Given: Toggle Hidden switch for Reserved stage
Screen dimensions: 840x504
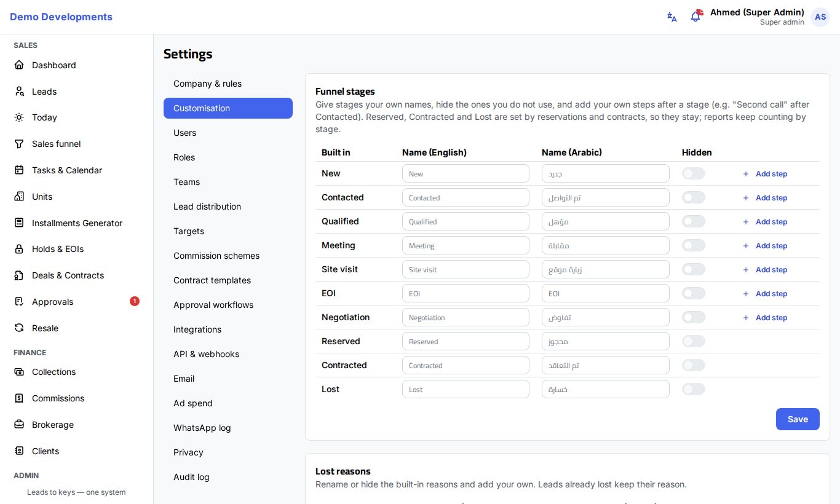Looking at the screenshot, I should (x=694, y=341).
